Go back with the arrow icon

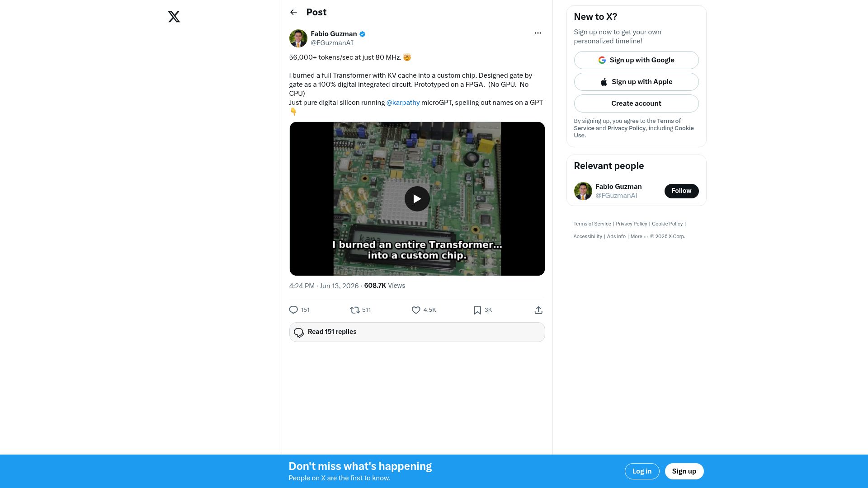[x=293, y=12]
